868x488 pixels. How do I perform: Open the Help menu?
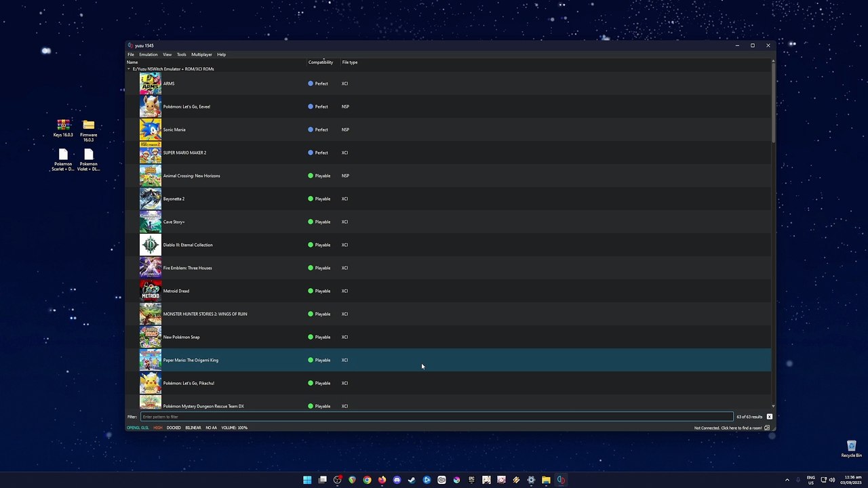tap(221, 54)
